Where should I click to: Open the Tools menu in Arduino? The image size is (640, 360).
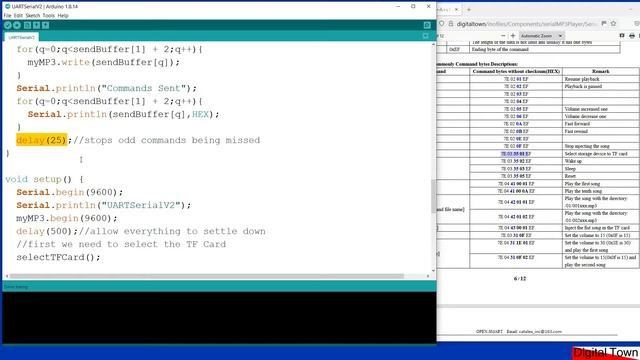pos(48,16)
